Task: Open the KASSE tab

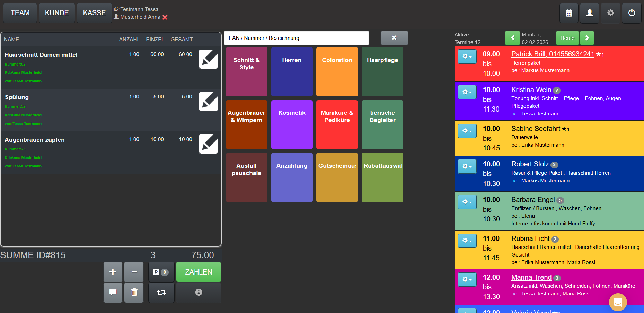Action: [94, 13]
